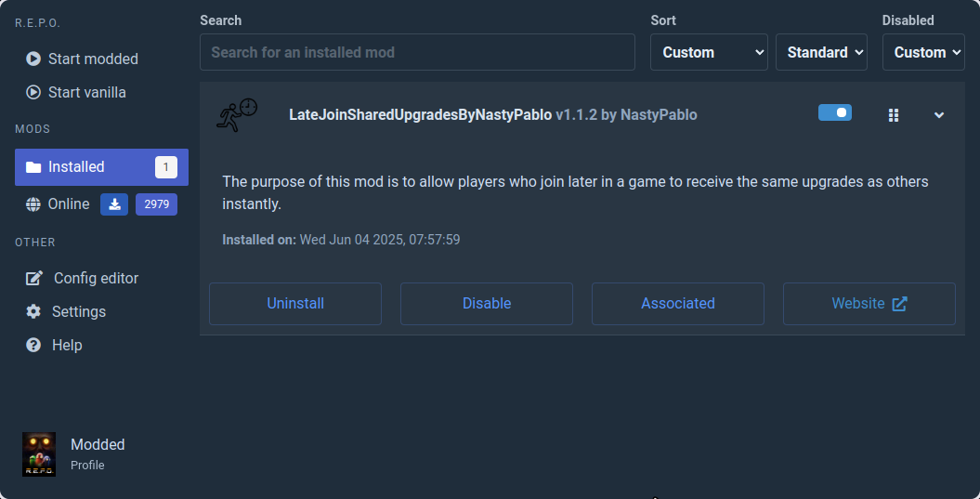
Task: Click the Disable button
Action: pyautogui.click(x=486, y=304)
